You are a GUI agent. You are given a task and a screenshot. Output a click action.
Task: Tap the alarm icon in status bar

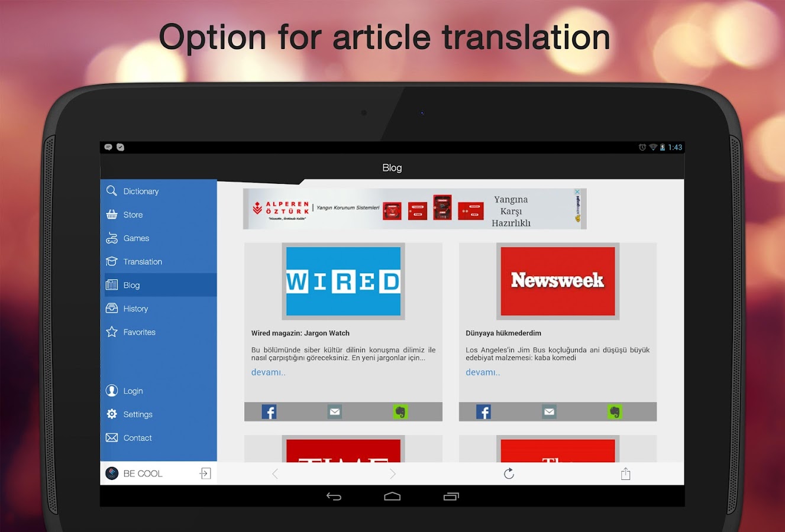coord(642,147)
